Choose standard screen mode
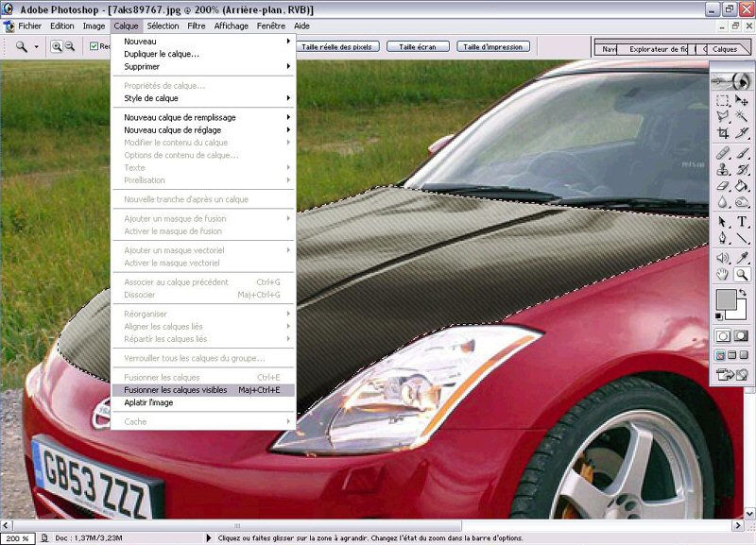 (x=720, y=356)
